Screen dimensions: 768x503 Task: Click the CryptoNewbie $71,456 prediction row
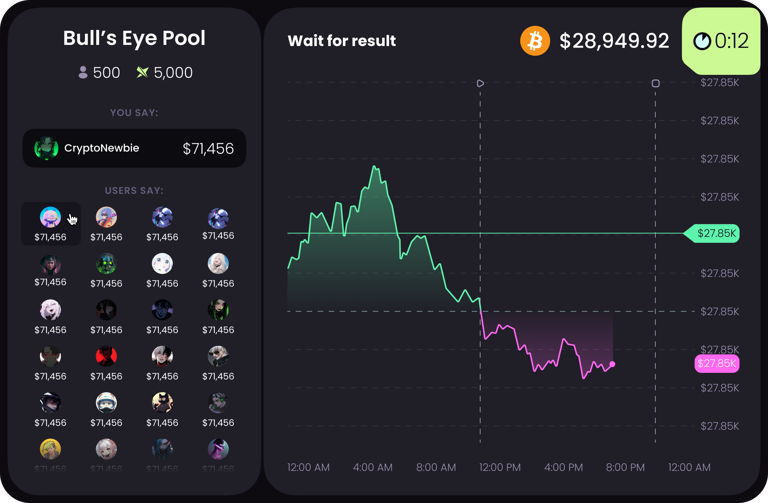point(134,148)
